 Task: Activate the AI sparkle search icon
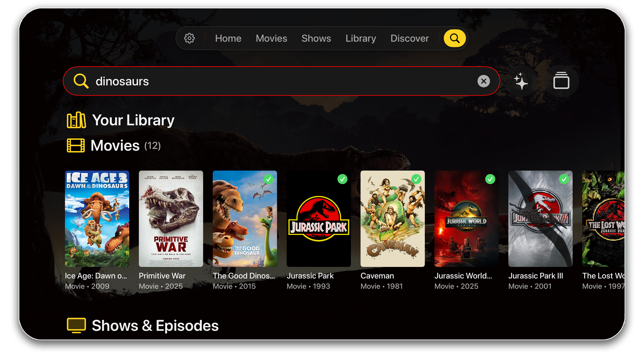point(521,81)
